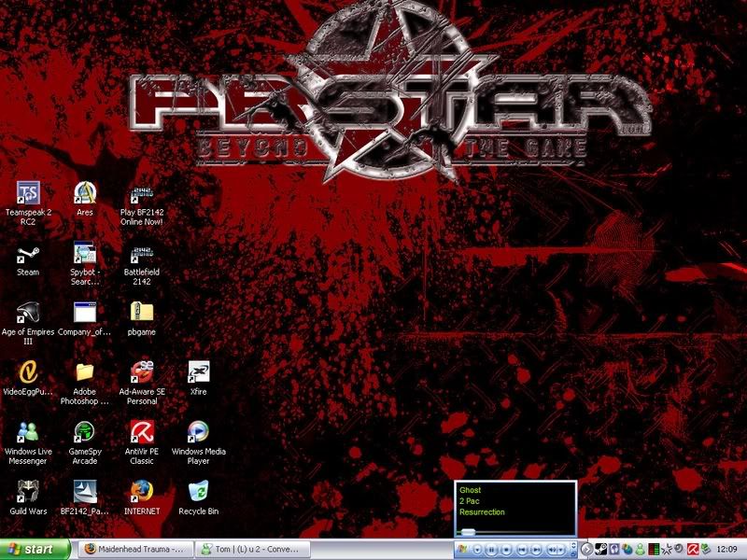
Task: Open the Spybot Search desktop icon
Action: (x=85, y=263)
